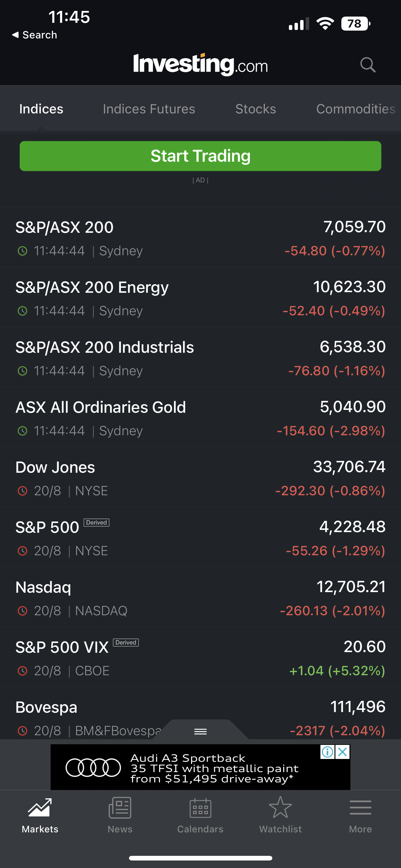
Task: Tap the back arrow to Search
Action: [x=34, y=35]
